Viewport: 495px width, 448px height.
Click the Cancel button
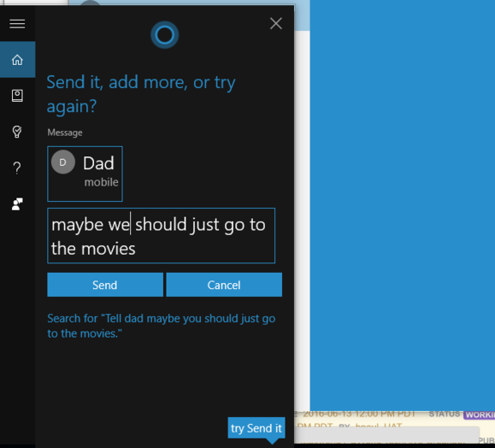224,285
